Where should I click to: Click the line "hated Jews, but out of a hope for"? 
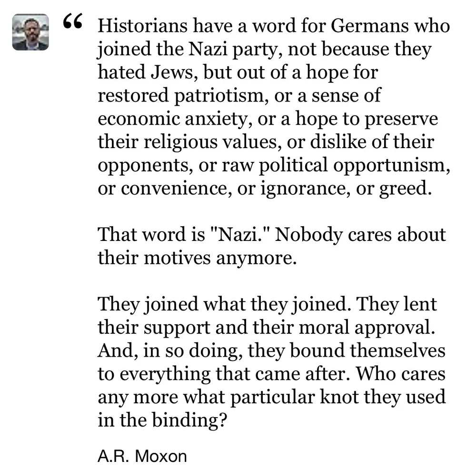(238, 72)
